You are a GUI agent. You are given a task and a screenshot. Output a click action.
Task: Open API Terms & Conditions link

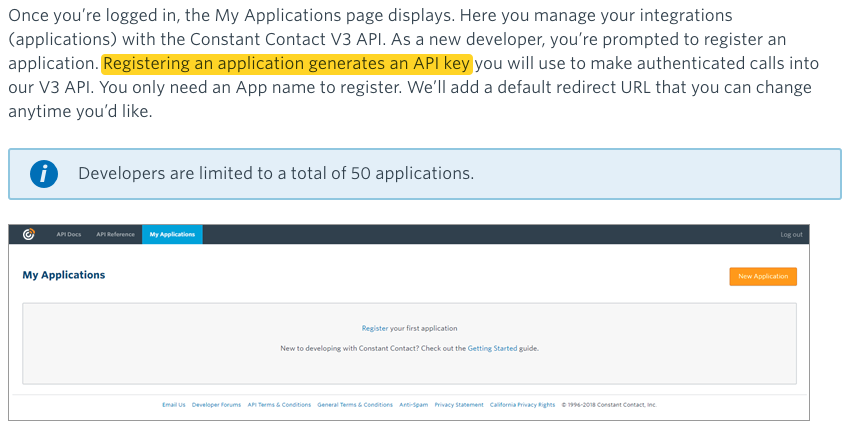279,405
